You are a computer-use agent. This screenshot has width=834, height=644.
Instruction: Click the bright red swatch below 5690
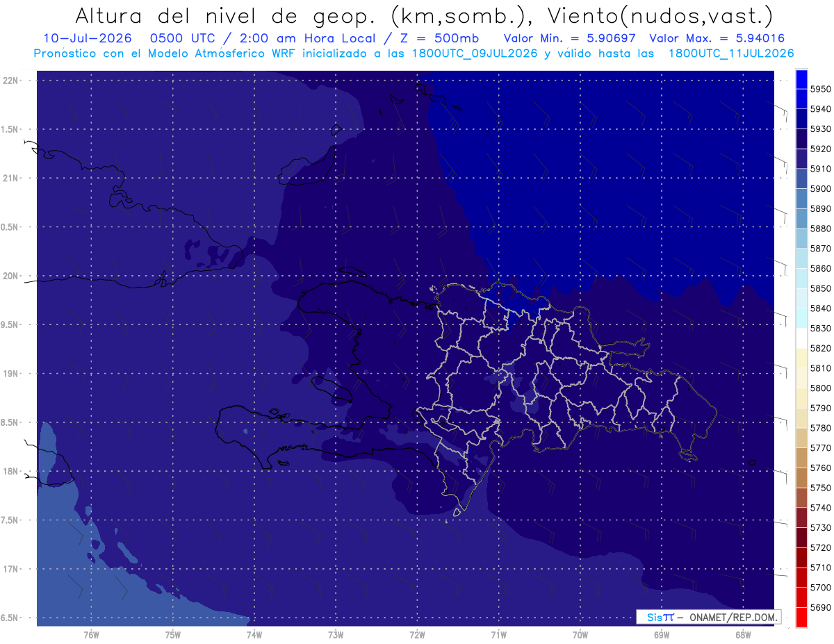[801, 617]
